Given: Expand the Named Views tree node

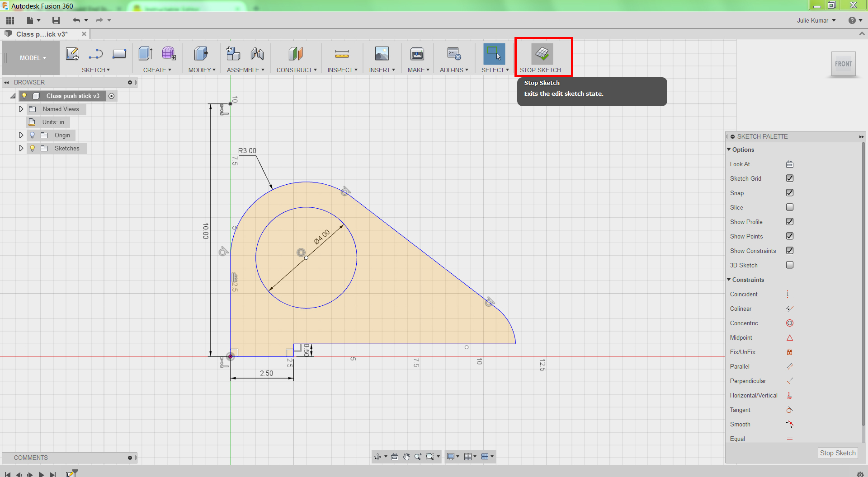Looking at the screenshot, I should pos(21,109).
